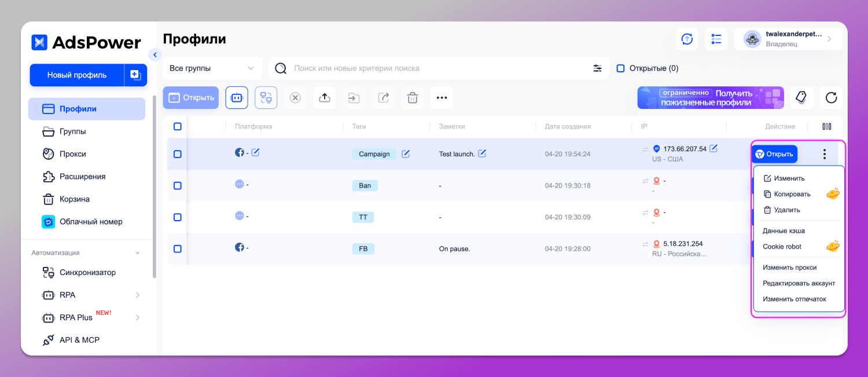Select the checkbox for the Ban profile row
The image size is (868, 377).
178,185
